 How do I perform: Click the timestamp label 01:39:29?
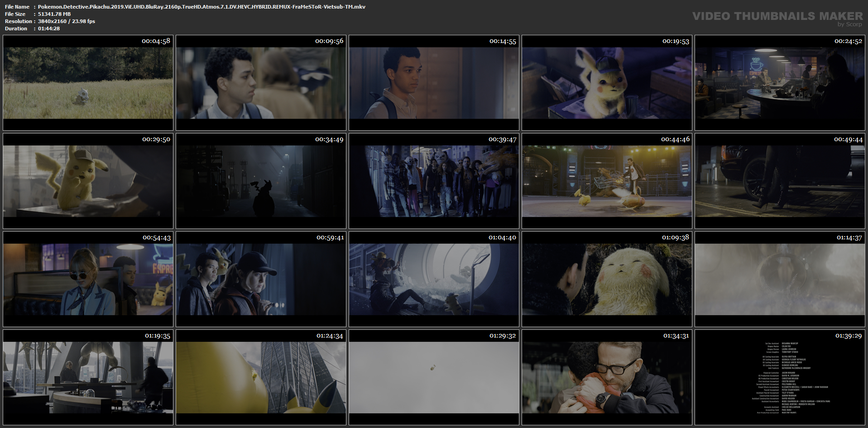[x=848, y=336]
